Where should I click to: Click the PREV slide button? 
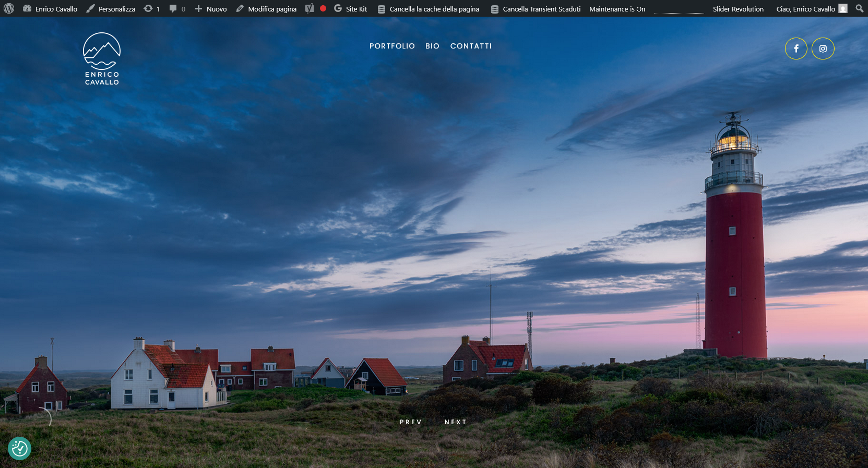tap(410, 422)
